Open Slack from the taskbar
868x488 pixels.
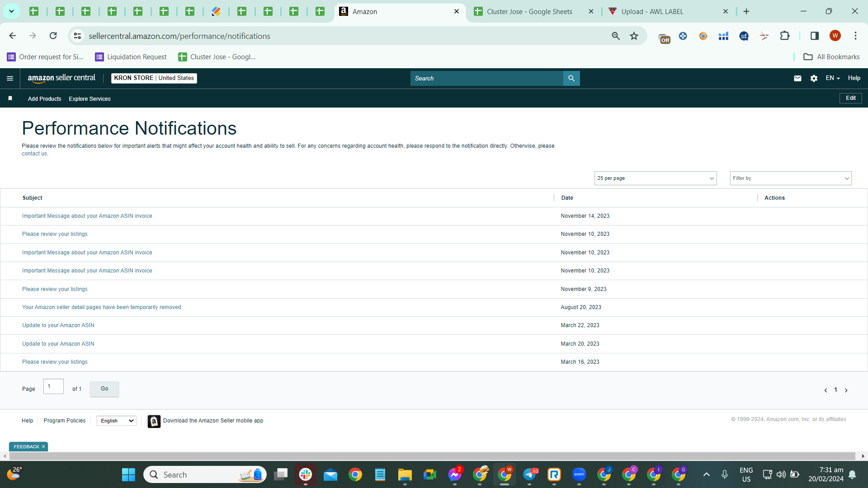[306, 474]
